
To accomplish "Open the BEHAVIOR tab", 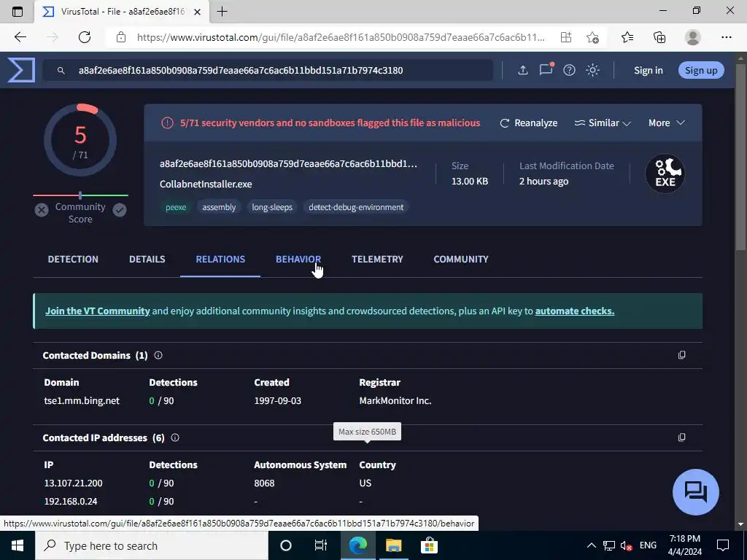I will (x=298, y=259).
